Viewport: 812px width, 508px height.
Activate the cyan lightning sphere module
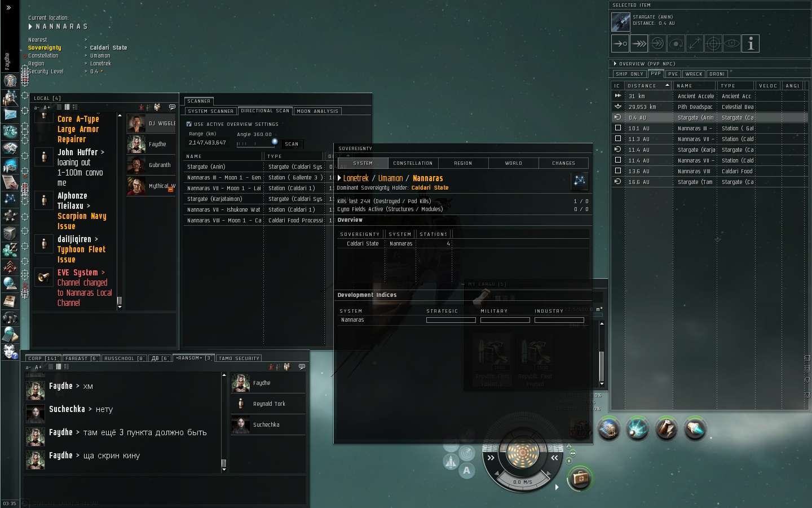(x=638, y=429)
